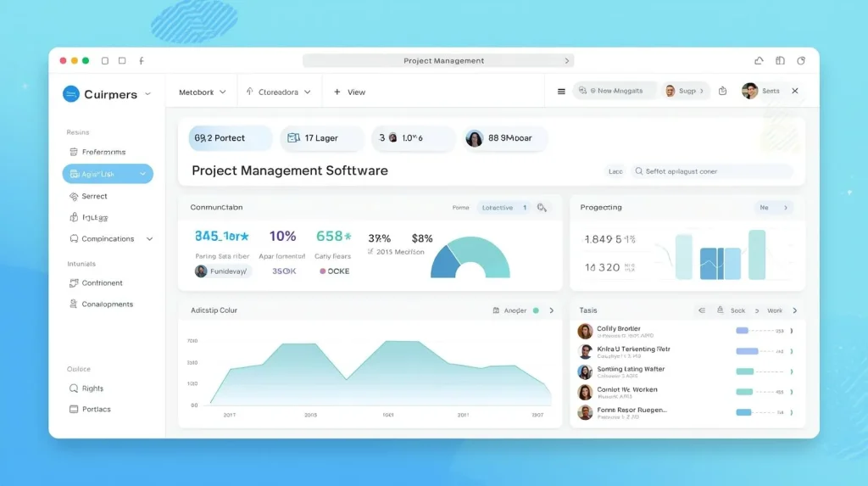Select the 17 Lager tab pill
Viewport: 868px width, 486px height.
click(321, 138)
